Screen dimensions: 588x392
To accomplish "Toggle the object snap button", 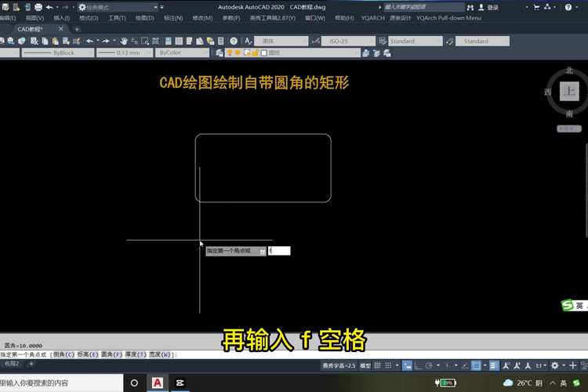I will pyautogui.click(x=476, y=365).
